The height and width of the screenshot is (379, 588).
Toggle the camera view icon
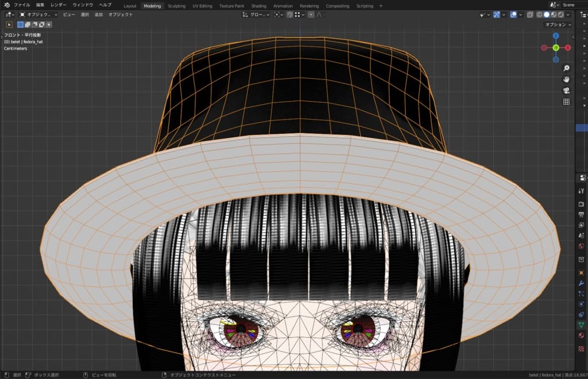(x=566, y=91)
